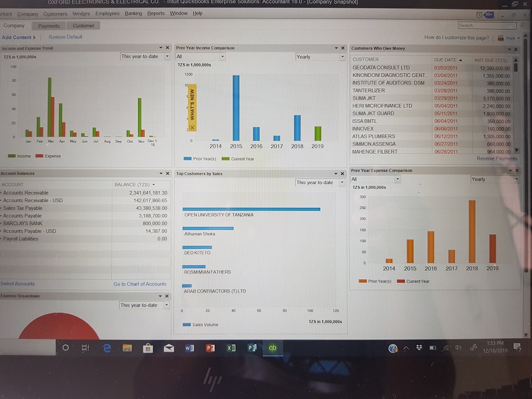Image resolution: width=532 pixels, height=399 pixels.
Task: Click Go to Chart of Accounts
Action: pos(140,284)
